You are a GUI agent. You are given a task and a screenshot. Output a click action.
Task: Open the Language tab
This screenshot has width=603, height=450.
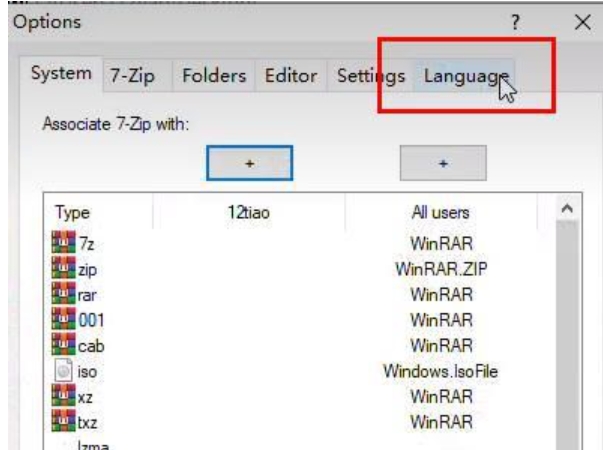pos(466,76)
